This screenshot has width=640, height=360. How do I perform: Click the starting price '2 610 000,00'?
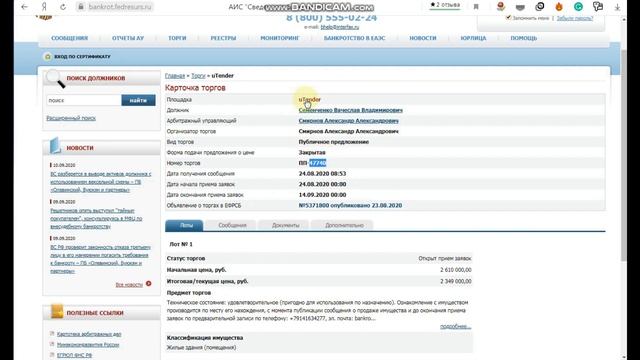456,270
